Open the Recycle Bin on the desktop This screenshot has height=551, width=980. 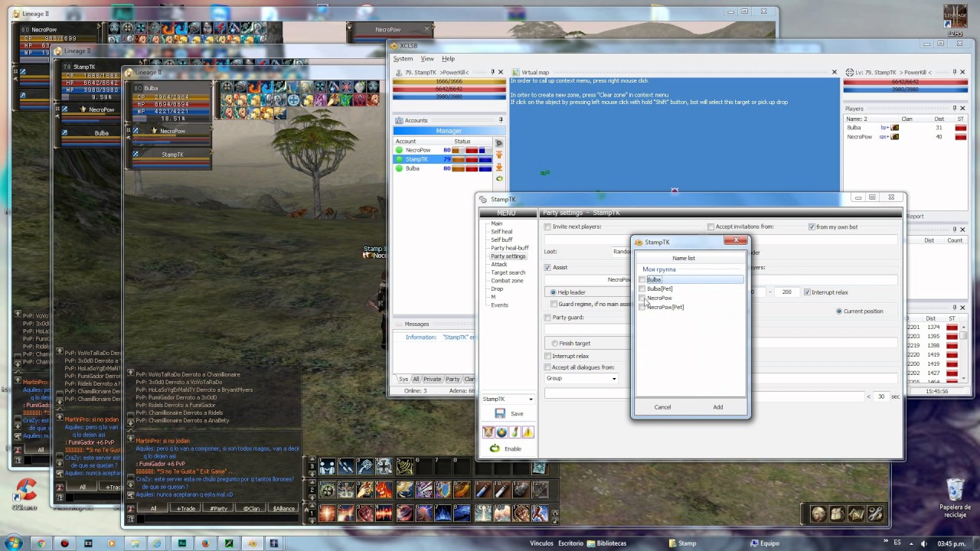[x=955, y=497]
